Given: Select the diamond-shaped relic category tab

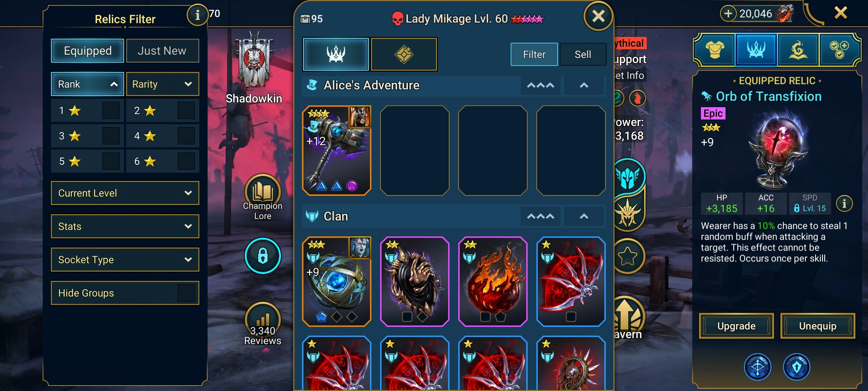Looking at the screenshot, I should coord(404,54).
